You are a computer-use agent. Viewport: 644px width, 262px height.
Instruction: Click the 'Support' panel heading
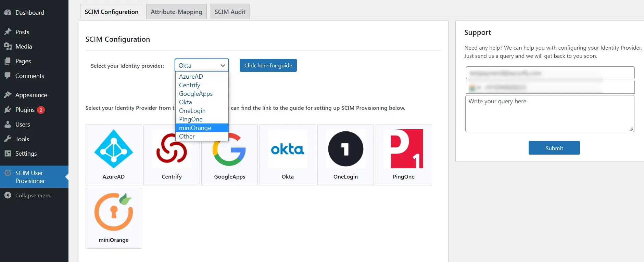(x=478, y=32)
